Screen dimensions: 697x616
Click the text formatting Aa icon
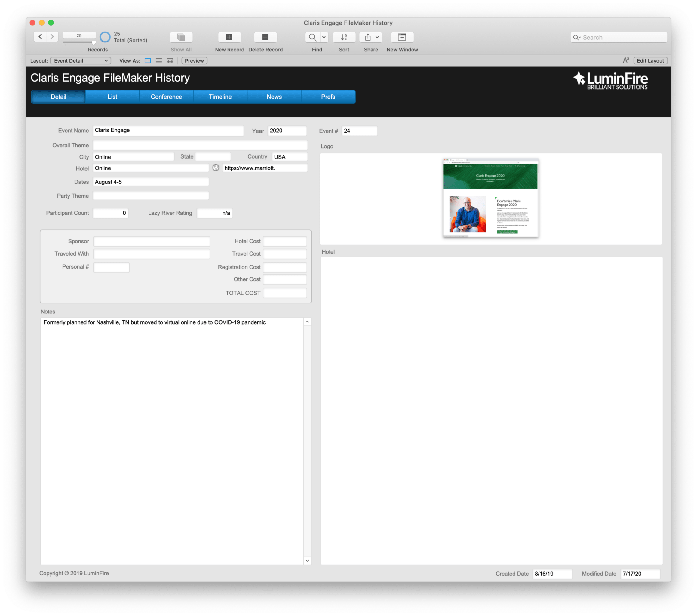pyautogui.click(x=626, y=60)
